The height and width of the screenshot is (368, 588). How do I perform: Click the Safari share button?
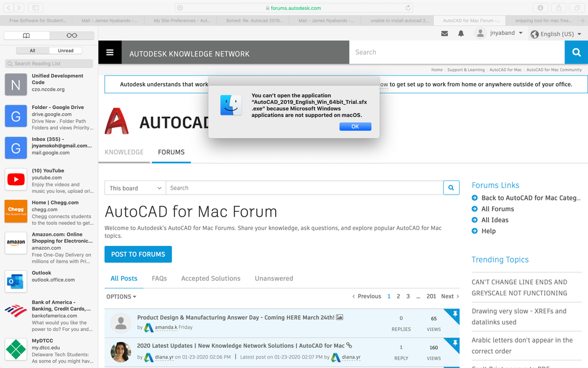coord(559,8)
